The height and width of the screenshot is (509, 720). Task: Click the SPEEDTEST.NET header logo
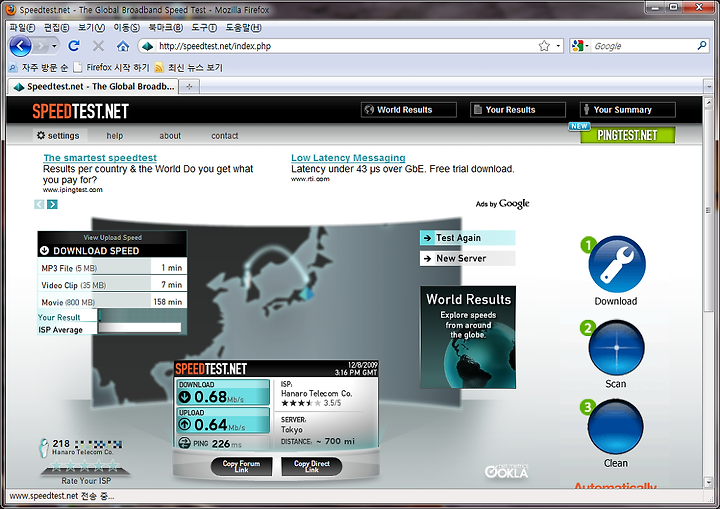(80, 111)
